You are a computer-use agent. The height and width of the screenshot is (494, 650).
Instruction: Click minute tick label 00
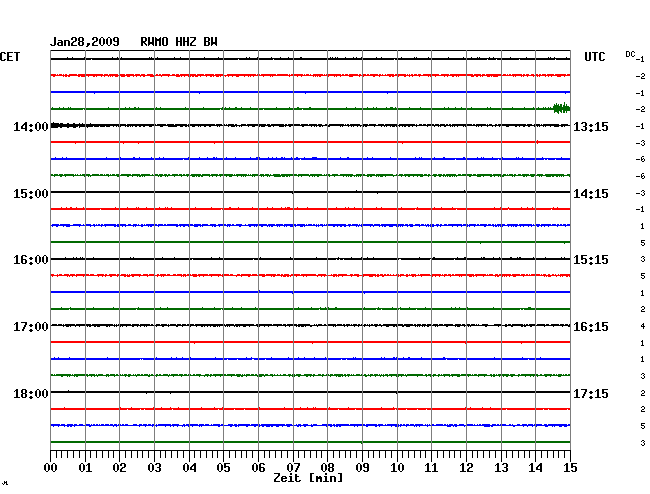click(x=51, y=468)
